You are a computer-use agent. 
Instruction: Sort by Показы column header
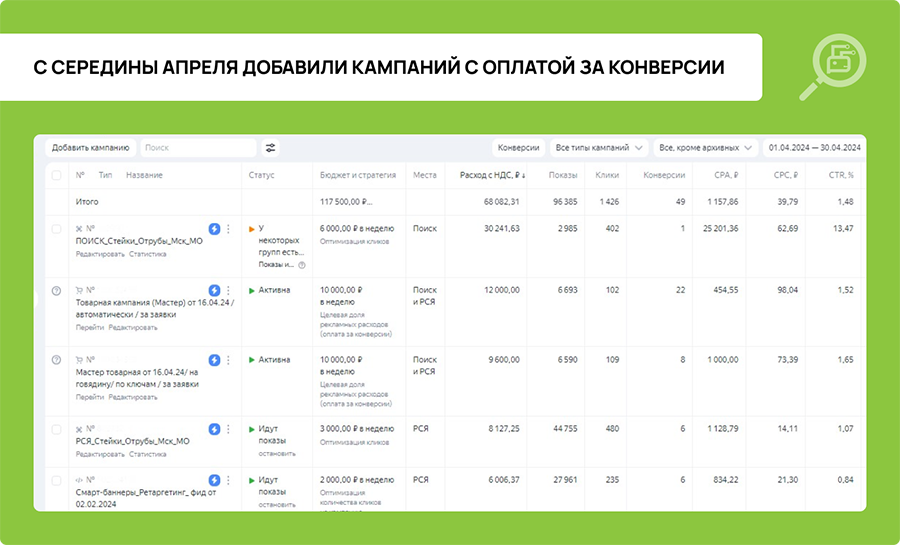pos(562,175)
